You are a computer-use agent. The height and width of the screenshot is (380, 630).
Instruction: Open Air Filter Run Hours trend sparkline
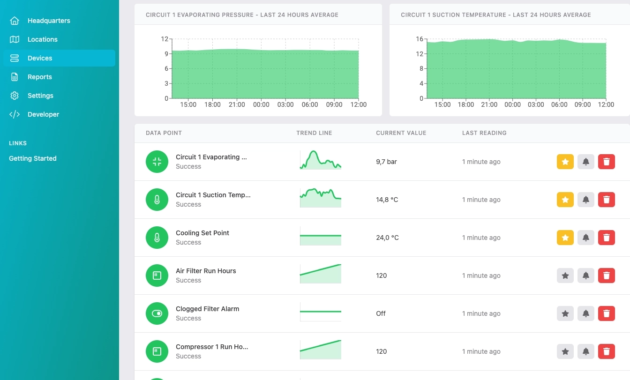coord(320,274)
